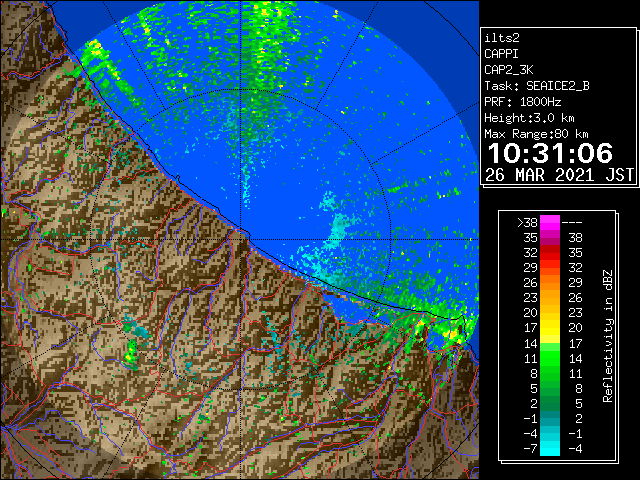Click the radar center at crosshair intersection
Viewport: 640px width, 480px height.
tap(241, 240)
